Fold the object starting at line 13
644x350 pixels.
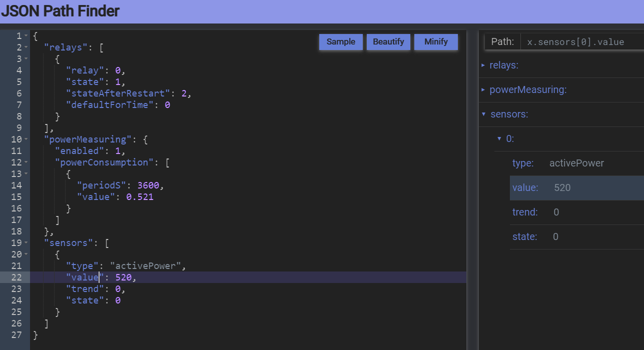click(26, 174)
